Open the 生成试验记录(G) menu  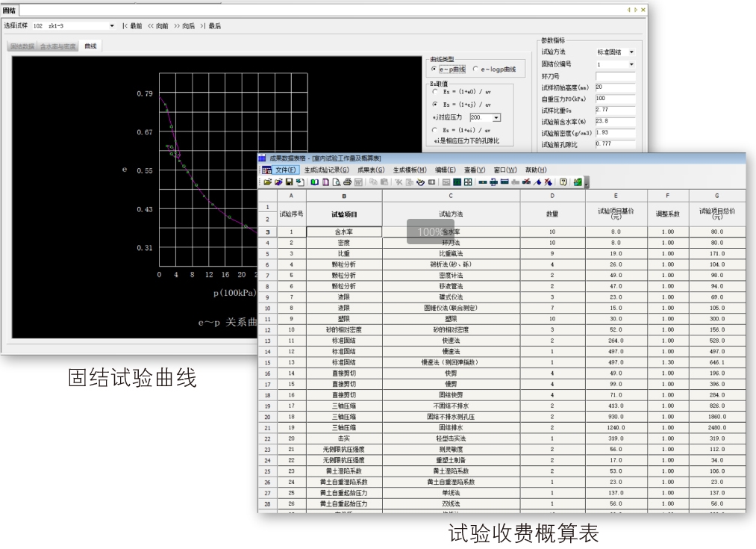click(326, 170)
